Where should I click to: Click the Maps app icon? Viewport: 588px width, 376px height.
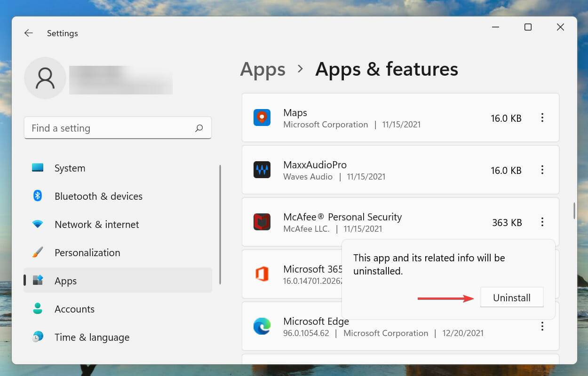[x=262, y=118]
